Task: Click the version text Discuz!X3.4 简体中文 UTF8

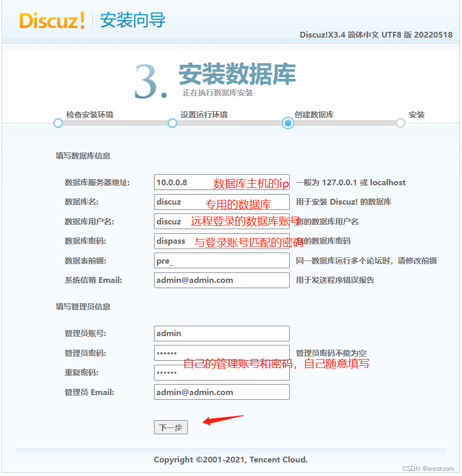Action: click(x=351, y=34)
